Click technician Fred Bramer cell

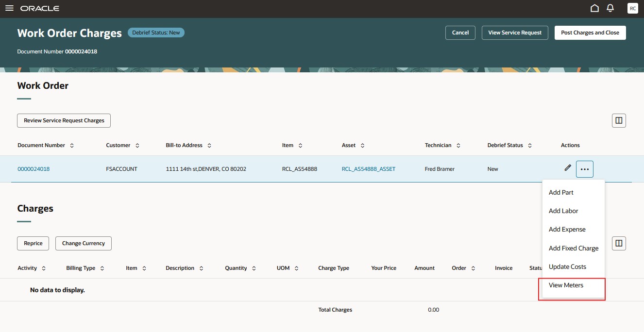(x=440, y=169)
